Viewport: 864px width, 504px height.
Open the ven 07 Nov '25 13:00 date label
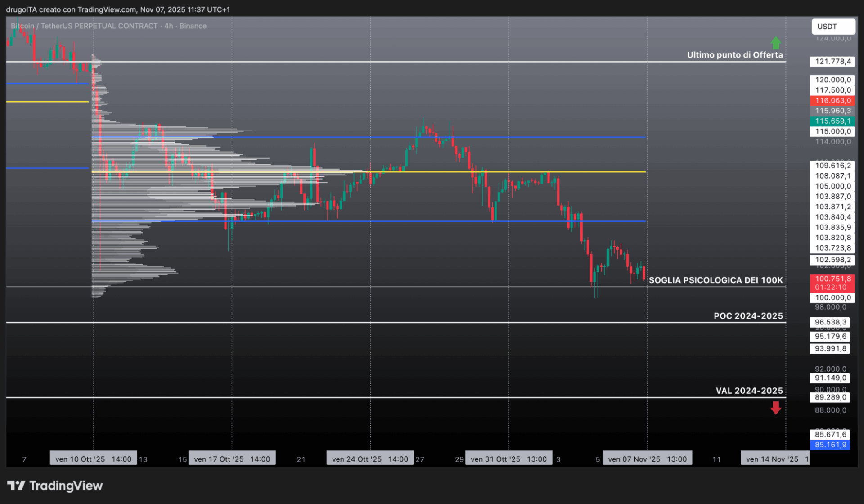tap(647, 458)
